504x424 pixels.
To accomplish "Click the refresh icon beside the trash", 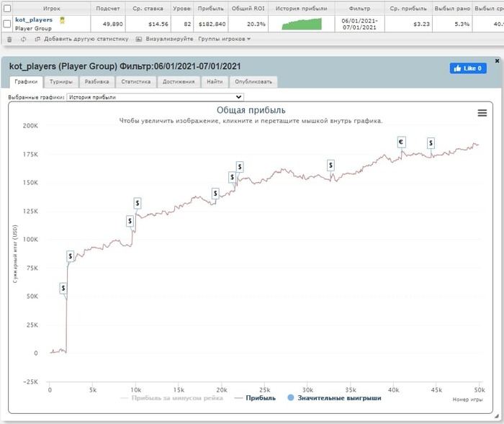I will (24, 39).
